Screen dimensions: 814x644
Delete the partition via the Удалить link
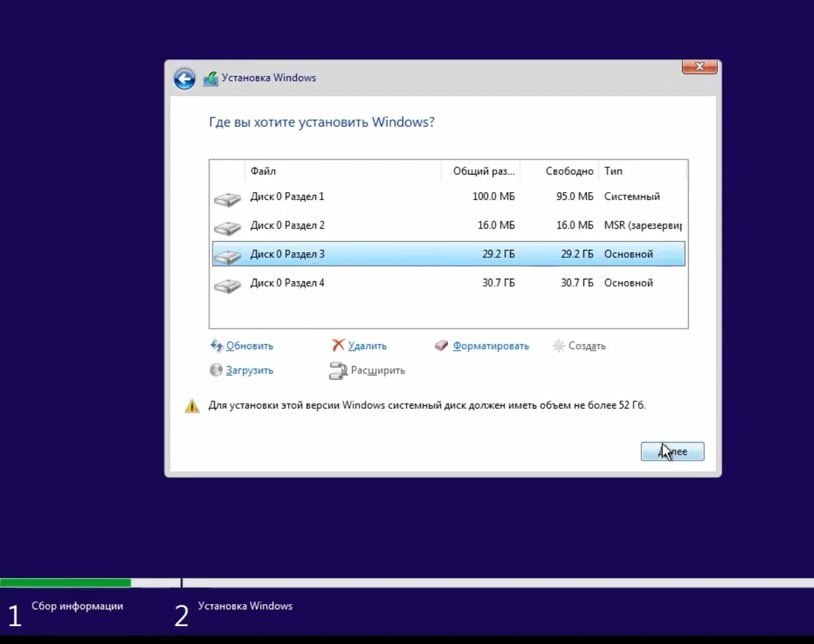coord(367,346)
